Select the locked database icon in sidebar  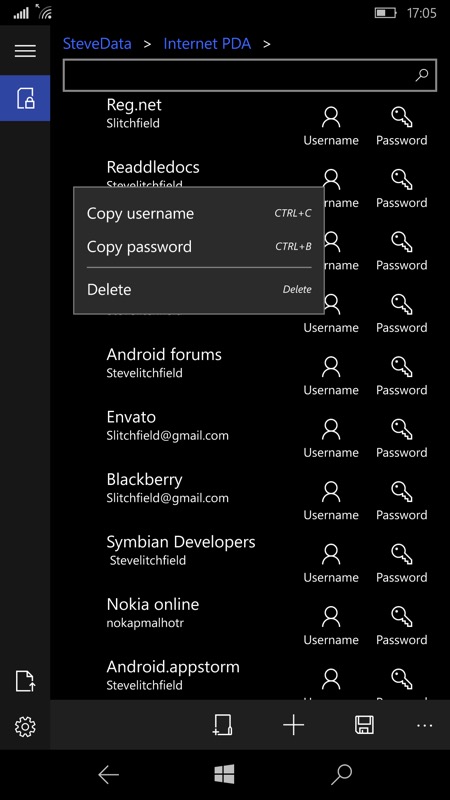tap(25, 98)
